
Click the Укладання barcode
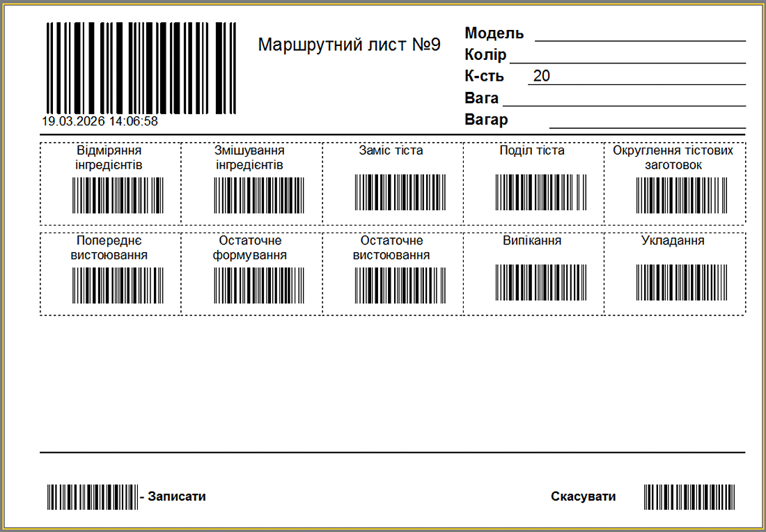tap(681, 282)
